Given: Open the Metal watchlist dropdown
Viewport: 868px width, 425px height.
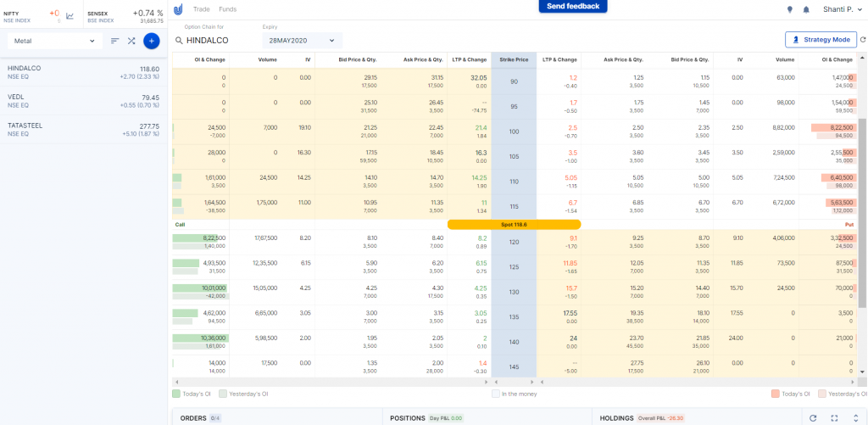Looking at the screenshot, I should pyautogui.click(x=55, y=41).
